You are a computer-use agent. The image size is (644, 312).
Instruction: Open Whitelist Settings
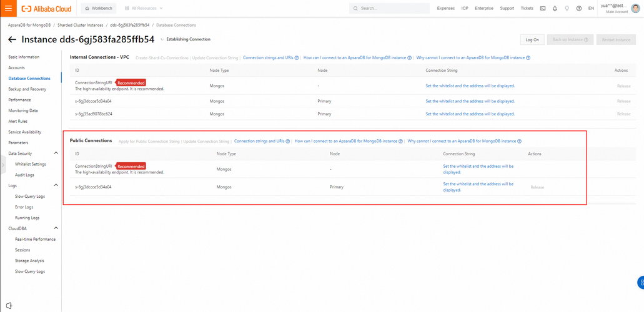click(31, 164)
